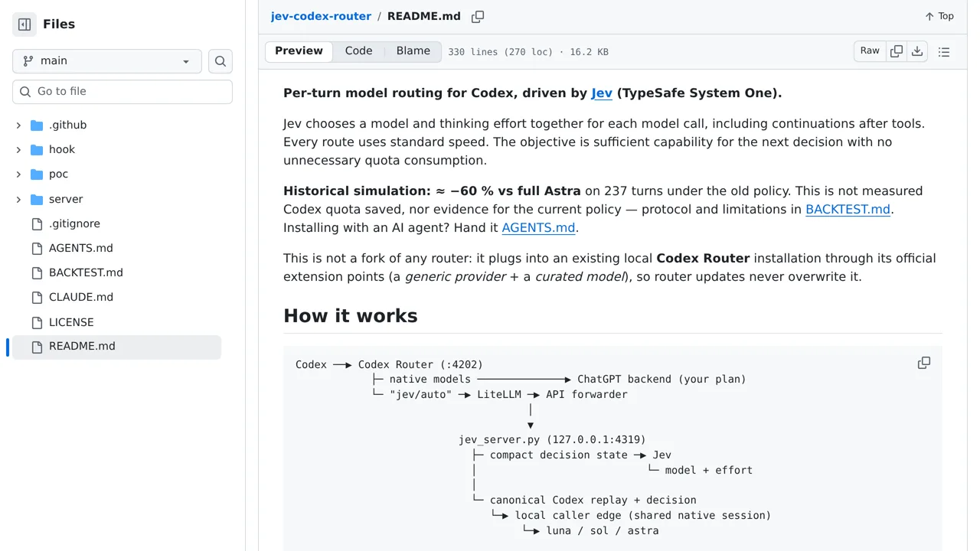Open AGENTS.md in the file tree
Image resolution: width=980 pixels, height=551 pixels.
coord(80,249)
